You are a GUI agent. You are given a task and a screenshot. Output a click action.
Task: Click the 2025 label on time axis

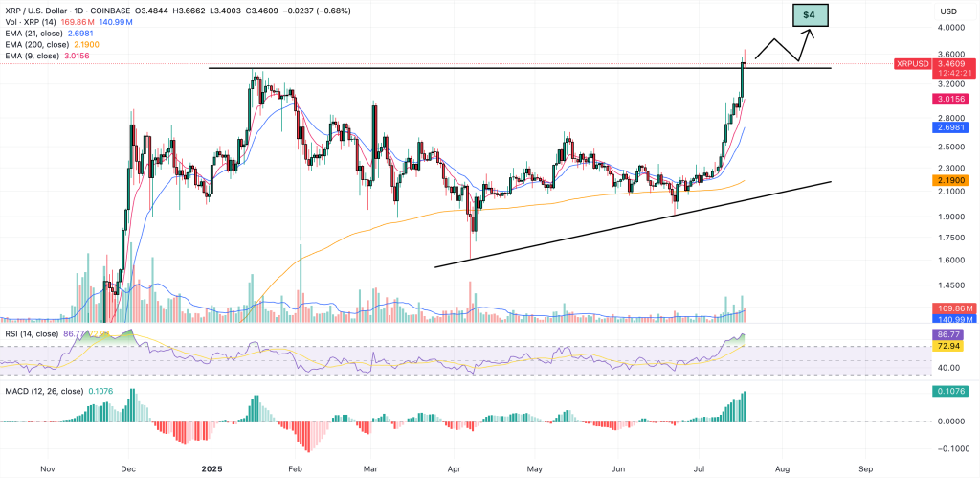[212, 468]
